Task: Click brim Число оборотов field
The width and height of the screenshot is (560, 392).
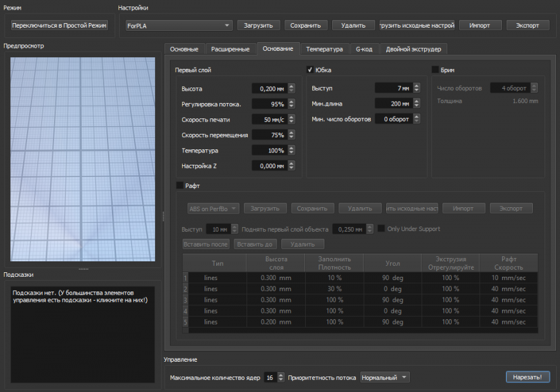Action: click(510, 88)
